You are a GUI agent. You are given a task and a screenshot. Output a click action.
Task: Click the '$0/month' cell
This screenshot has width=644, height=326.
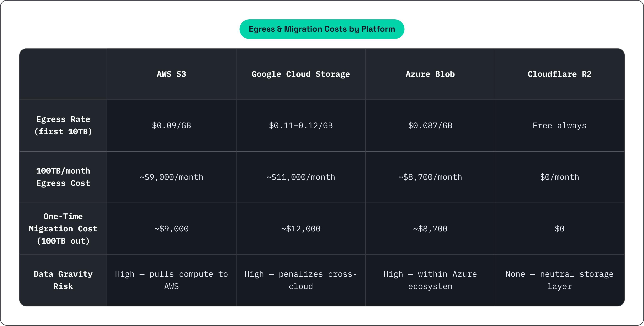click(x=559, y=177)
